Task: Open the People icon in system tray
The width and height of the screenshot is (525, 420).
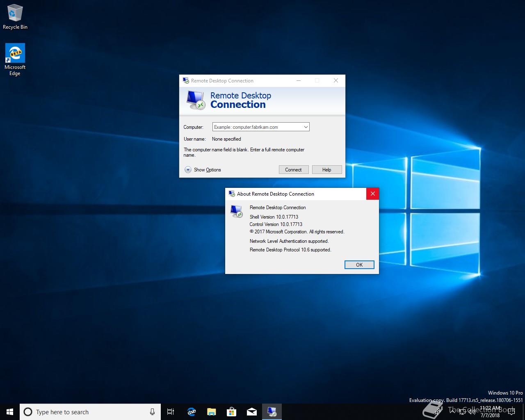Action: 438,412
